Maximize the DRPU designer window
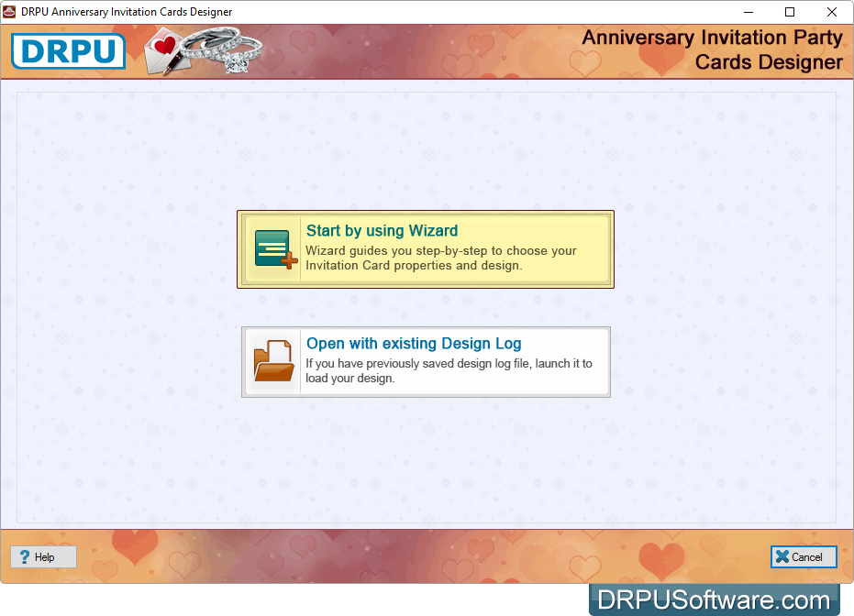Screen dimensions: 854x616 coord(790,12)
